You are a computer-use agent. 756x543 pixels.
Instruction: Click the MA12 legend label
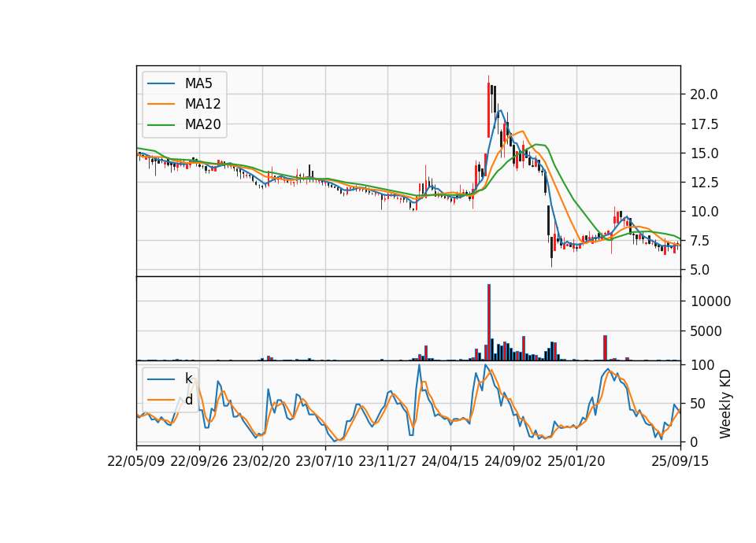point(202,104)
